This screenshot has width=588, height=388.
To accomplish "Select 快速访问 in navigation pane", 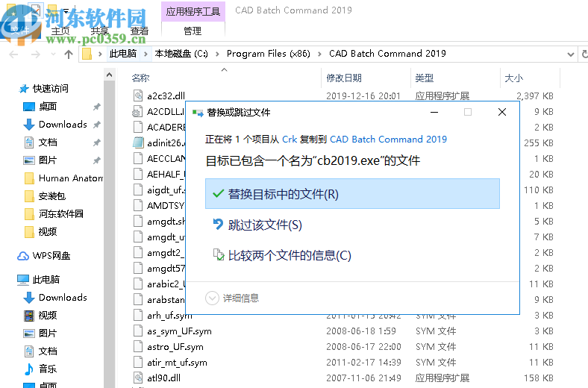I will [51, 89].
